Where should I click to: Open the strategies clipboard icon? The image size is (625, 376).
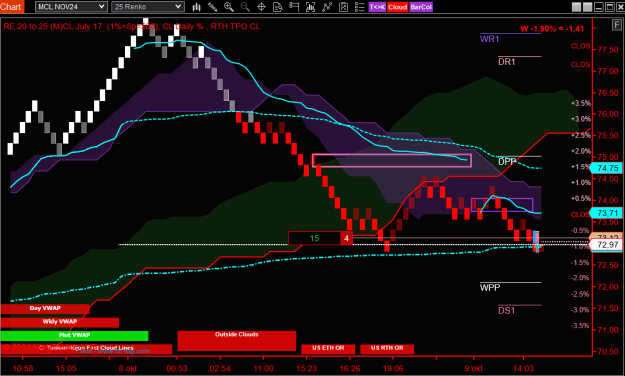coord(343,7)
